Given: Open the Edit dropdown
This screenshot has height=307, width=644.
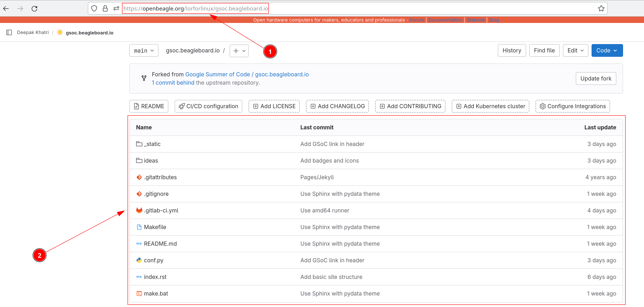Looking at the screenshot, I should pyautogui.click(x=576, y=50).
